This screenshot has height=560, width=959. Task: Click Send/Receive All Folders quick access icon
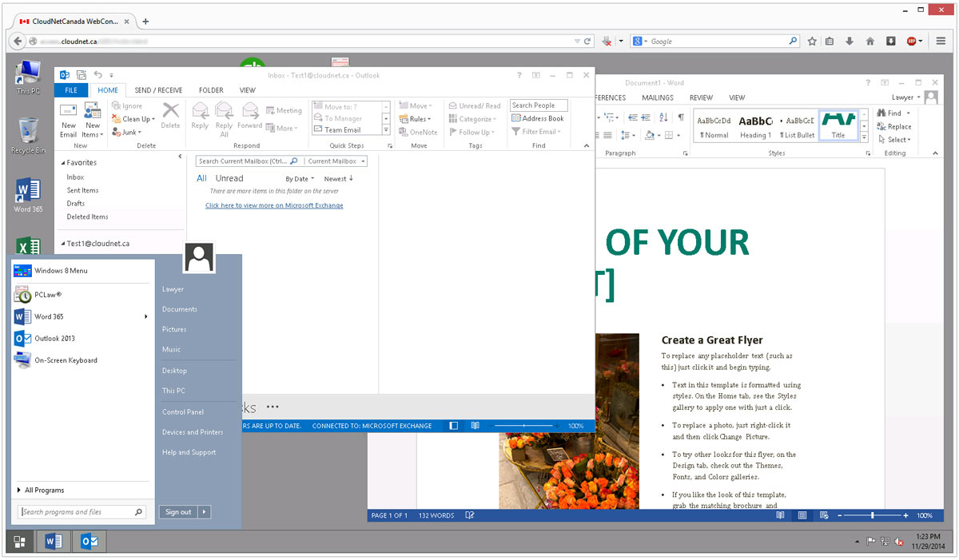82,75
